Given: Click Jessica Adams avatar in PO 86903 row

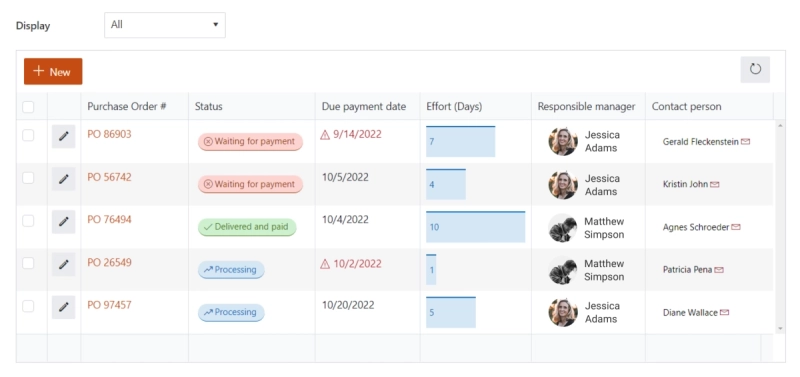Looking at the screenshot, I should pyautogui.click(x=563, y=141).
